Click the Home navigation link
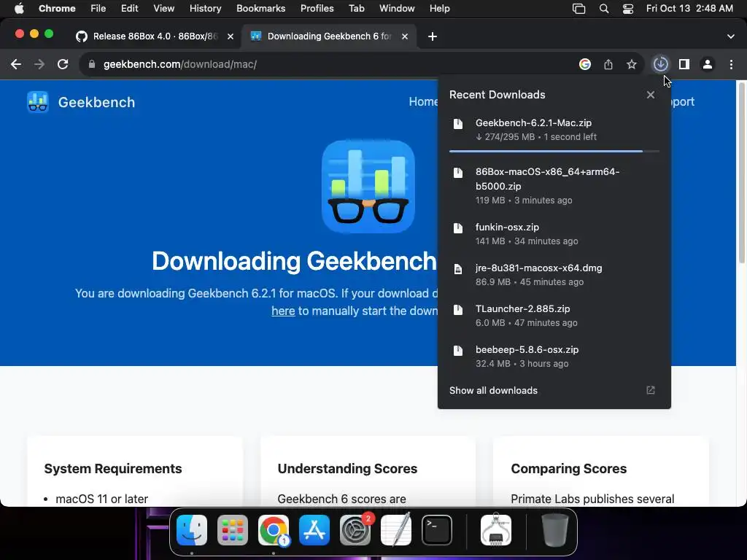 pos(423,102)
